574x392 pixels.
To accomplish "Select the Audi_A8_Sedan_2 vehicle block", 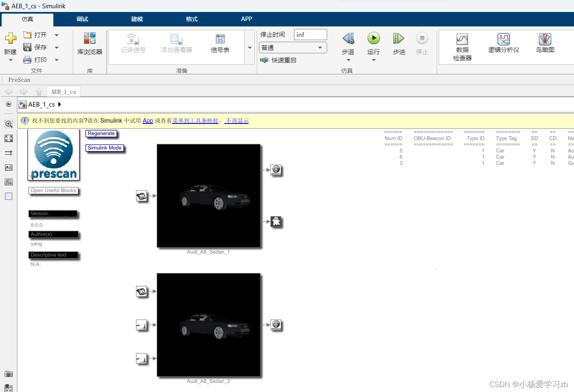I will point(209,325).
